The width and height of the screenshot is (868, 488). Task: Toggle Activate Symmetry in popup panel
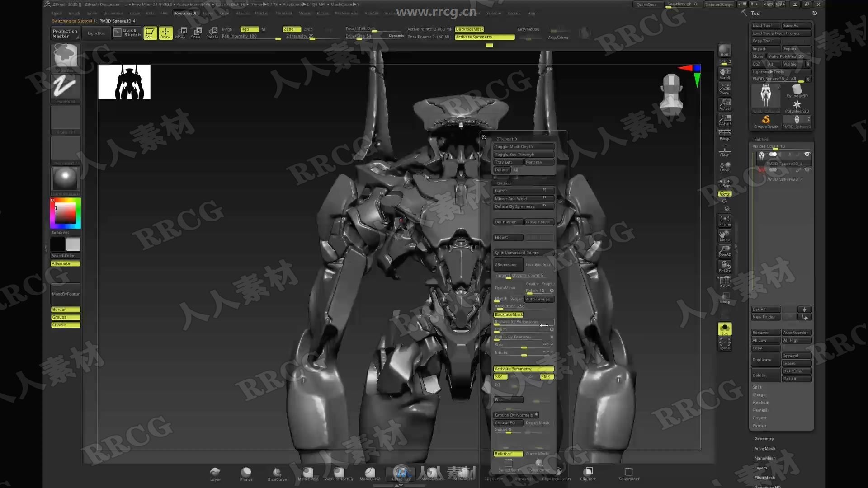click(x=524, y=369)
